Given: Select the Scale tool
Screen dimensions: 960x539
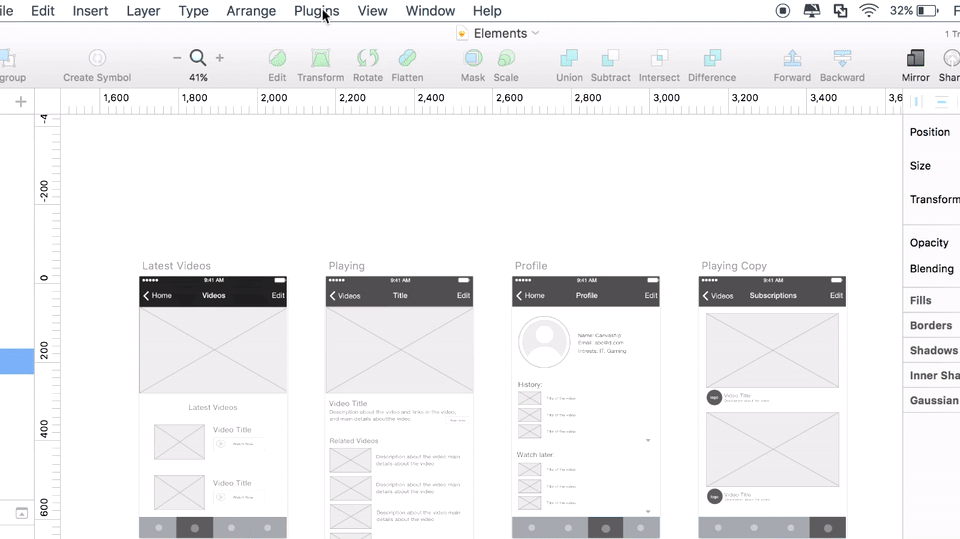Looking at the screenshot, I should coord(506,59).
